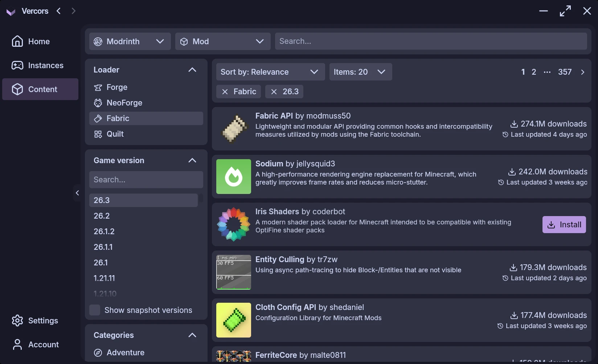Focus the main Search field
The width and height of the screenshot is (598, 364).
(431, 41)
